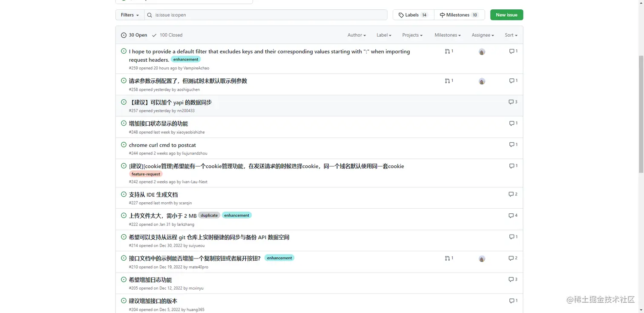This screenshot has height=313, width=644.
Task: Show the 30 Open issues
Action: click(134, 35)
